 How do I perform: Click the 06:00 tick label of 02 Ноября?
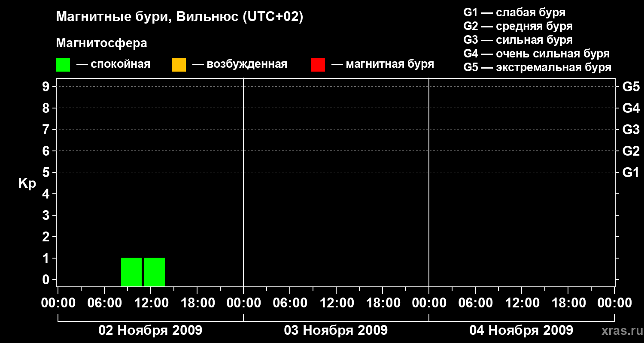(104, 303)
